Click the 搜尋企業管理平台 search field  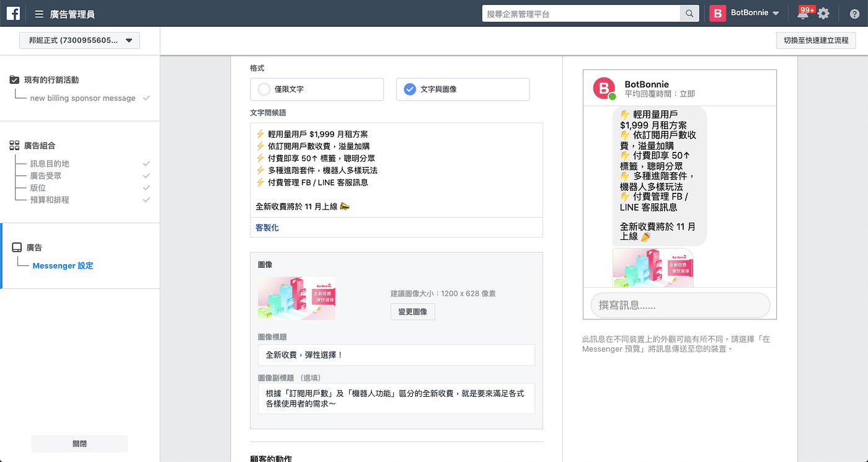[x=581, y=14]
